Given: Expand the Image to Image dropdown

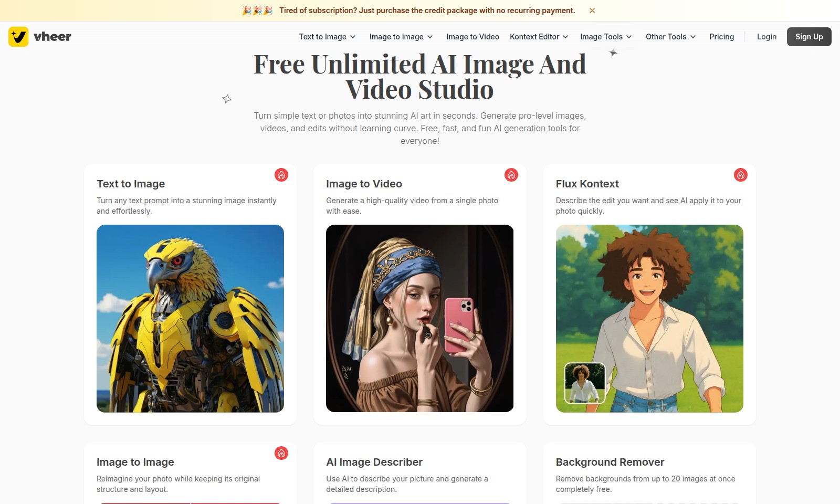Looking at the screenshot, I should [401, 37].
